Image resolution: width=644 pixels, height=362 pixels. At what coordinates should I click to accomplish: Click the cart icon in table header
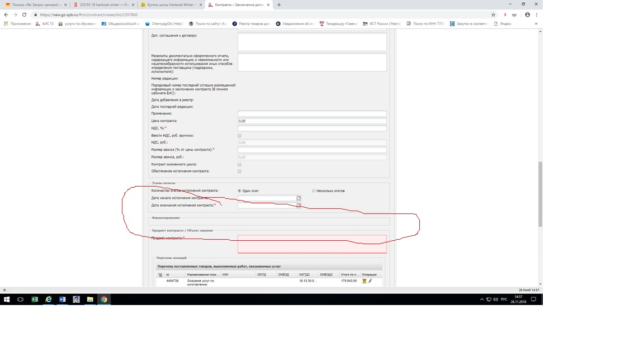[160, 275]
